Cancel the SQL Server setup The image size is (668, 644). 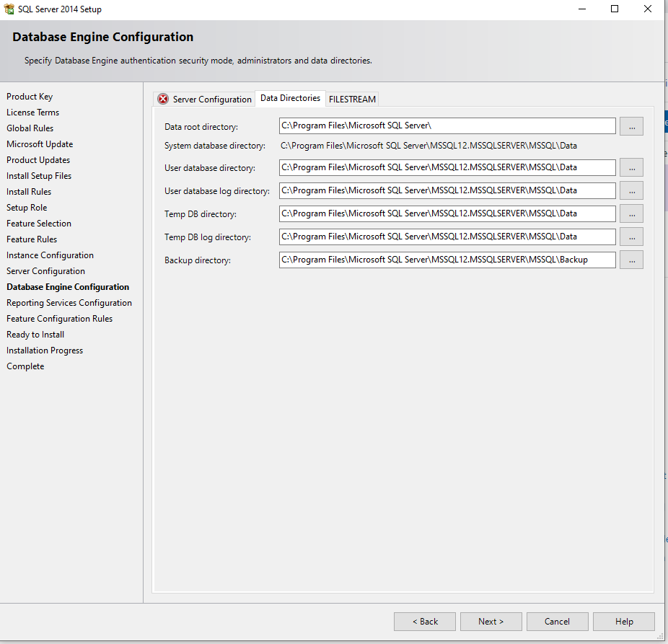tap(557, 622)
